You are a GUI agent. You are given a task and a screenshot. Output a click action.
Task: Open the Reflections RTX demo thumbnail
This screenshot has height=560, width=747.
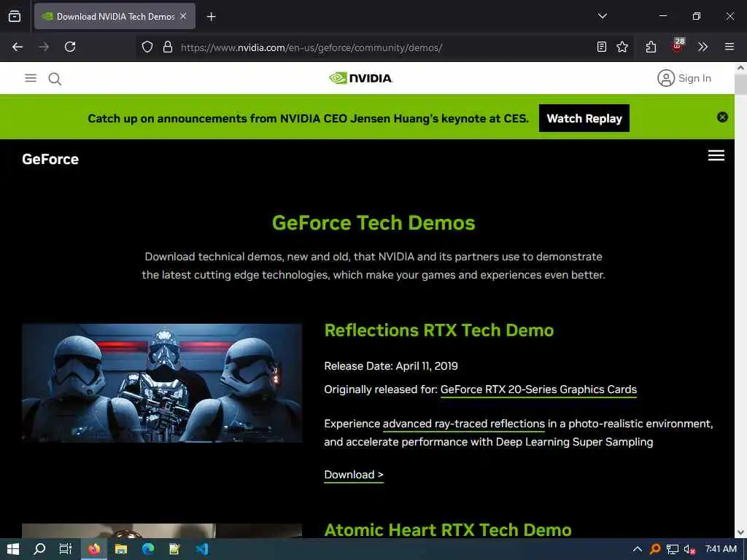pyautogui.click(x=162, y=383)
